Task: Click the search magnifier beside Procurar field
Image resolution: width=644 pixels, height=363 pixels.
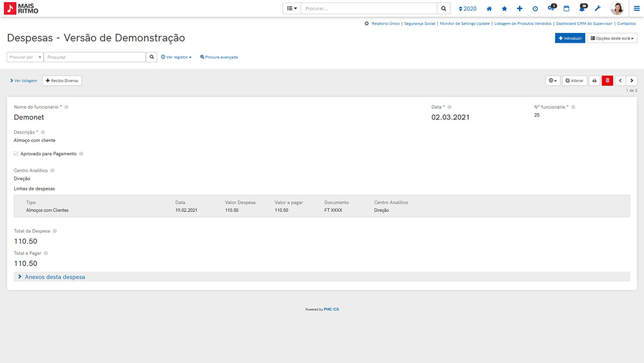Action: pos(152,57)
